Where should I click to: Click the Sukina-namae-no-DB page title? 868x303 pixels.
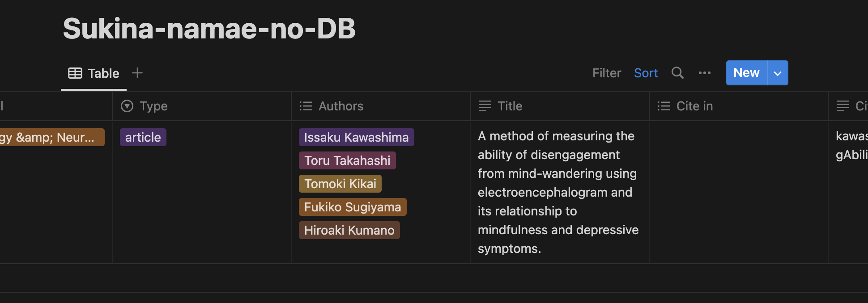pos(209,29)
